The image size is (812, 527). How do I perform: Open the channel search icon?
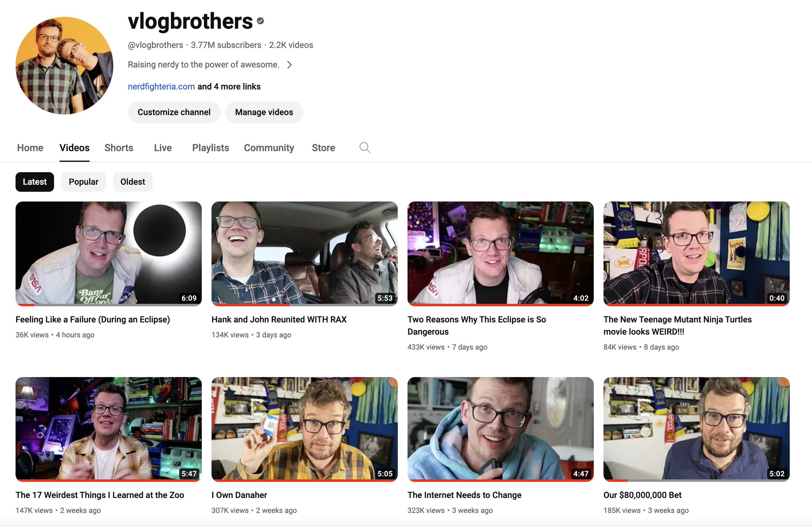[x=364, y=148]
